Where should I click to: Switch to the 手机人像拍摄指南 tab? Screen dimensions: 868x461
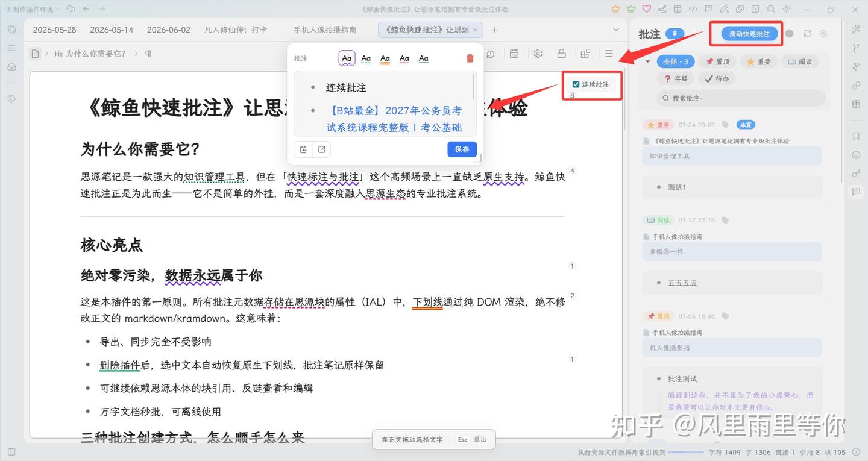[x=325, y=30]
